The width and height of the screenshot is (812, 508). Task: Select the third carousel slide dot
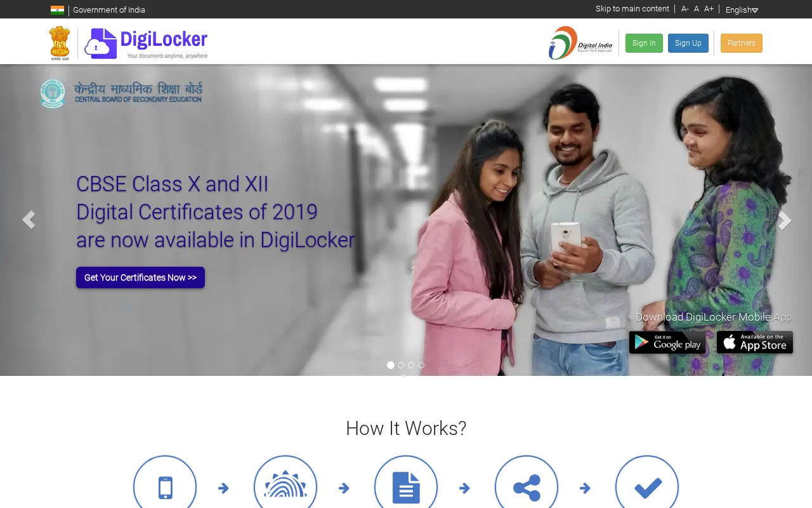(x=411, y=365)
